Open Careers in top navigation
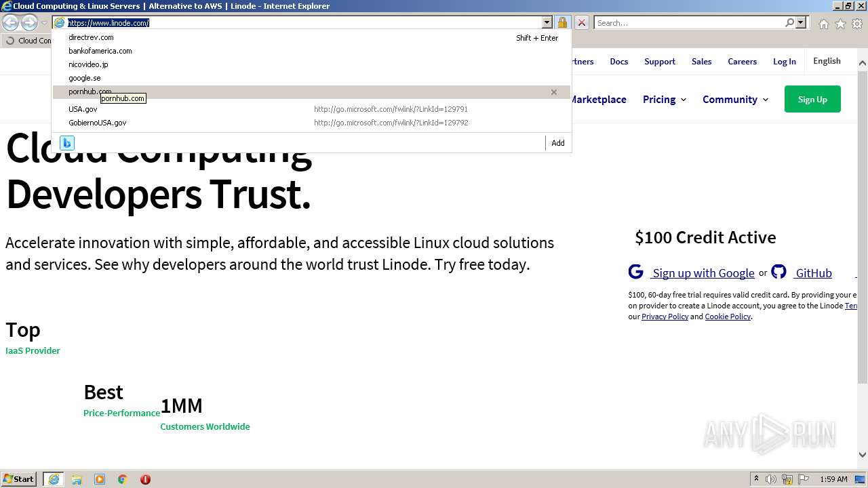Viewport: 868px width, 488px height. pos(742,62)
